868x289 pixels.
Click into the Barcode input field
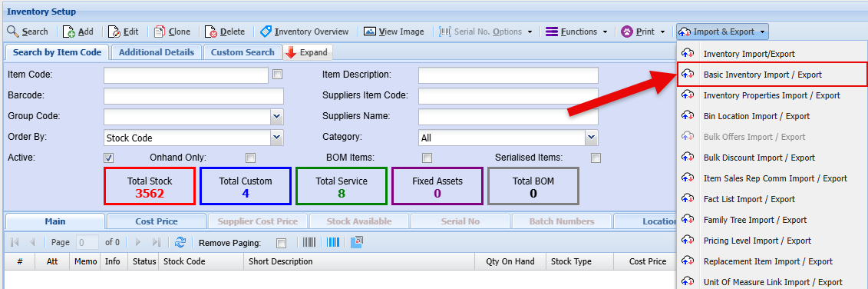pos(193,96)
